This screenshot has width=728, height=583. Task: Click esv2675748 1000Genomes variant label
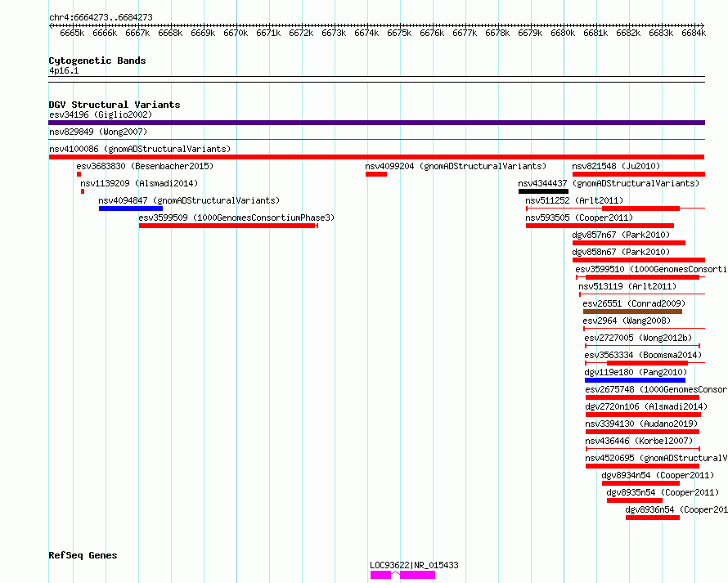(x=657, y=389)
